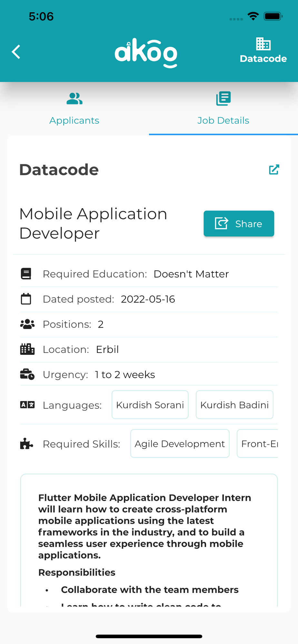Click the Doesn't Matter education value
The image size is (298, 644).
click(x=191, y=274)
